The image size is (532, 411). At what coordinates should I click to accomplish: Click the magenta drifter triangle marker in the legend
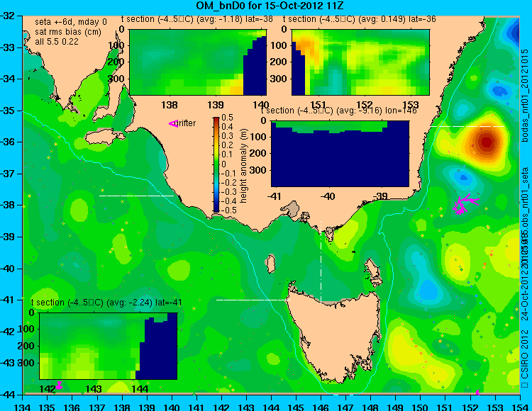pyautogui.click(x=173, y=124)
